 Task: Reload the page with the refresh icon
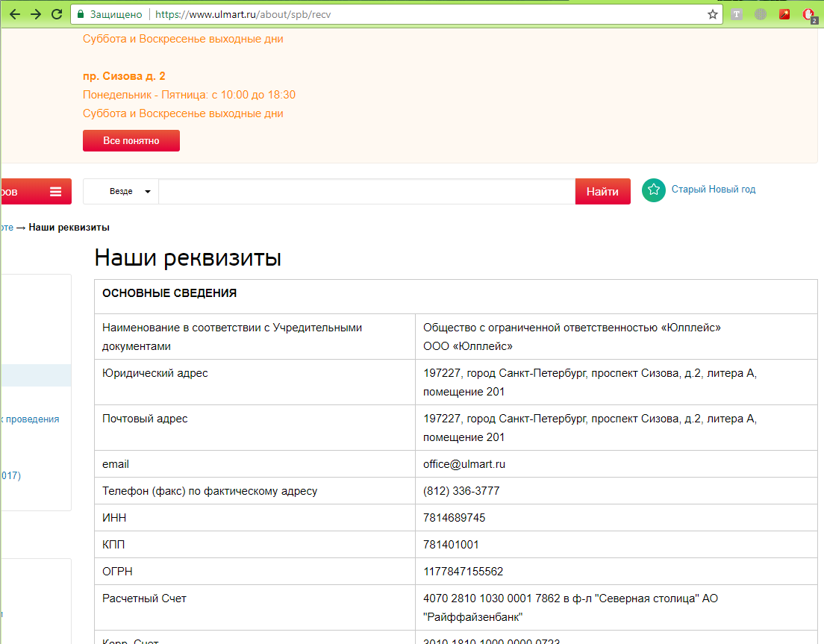coord(57,14)
